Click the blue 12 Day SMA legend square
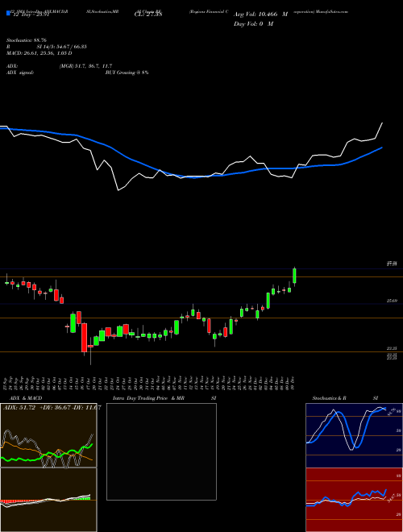Viewport: 403px width, 532px height. click(x=8, y=14)
